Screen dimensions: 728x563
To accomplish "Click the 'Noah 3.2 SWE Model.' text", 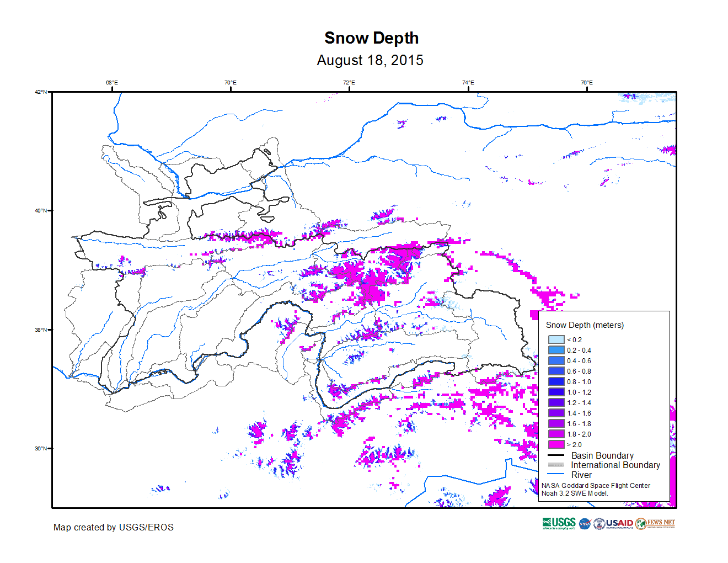I will 575,493.
